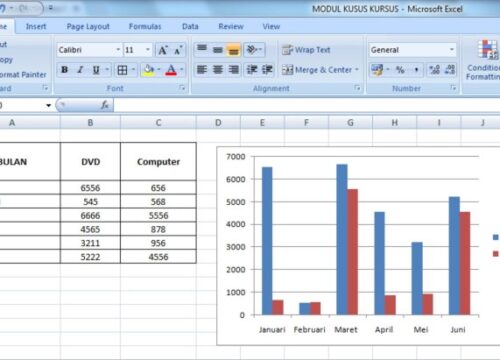Select cell with value 6556
The height and width of the screenshot is (360, 500).
coord(90,188)
